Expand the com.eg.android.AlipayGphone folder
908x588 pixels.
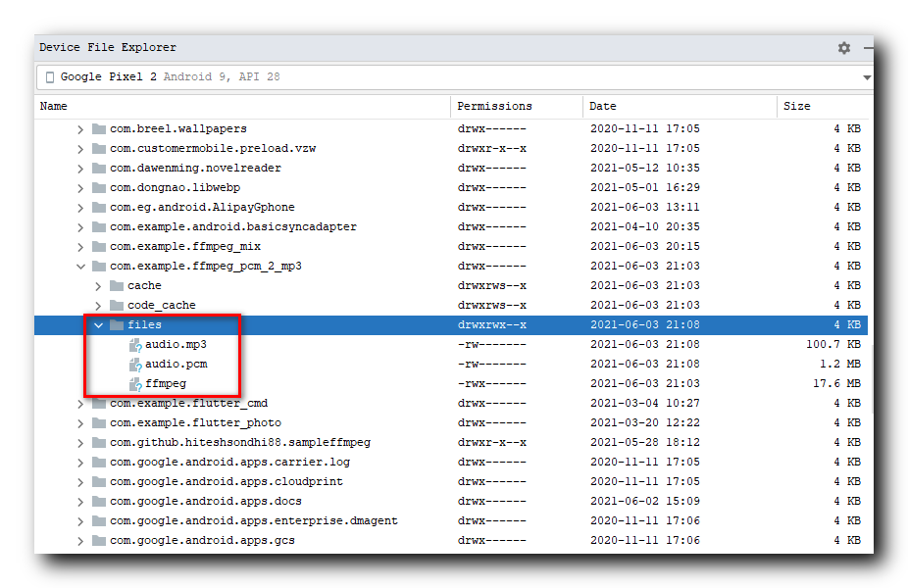pos(80,209)
